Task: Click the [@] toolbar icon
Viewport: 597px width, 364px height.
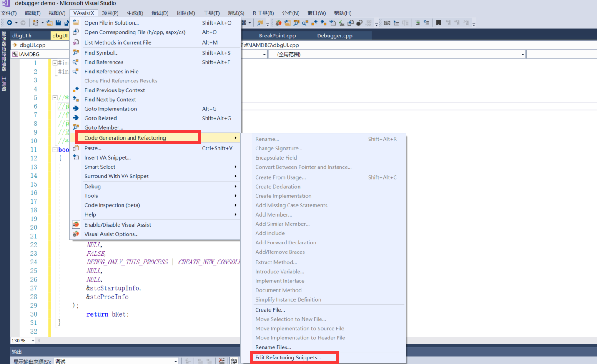Action: click(x=387, y=23)
